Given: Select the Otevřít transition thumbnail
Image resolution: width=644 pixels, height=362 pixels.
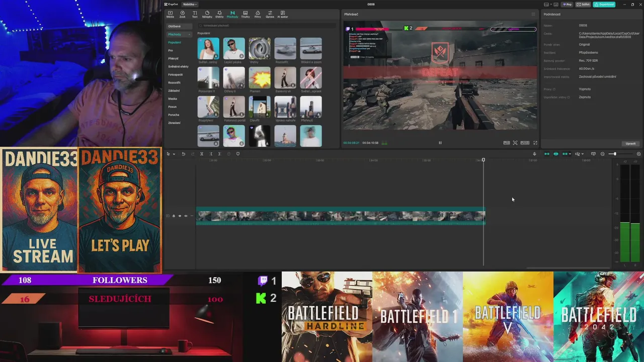Looking at the screenshot, I should (x=260, y=107).
